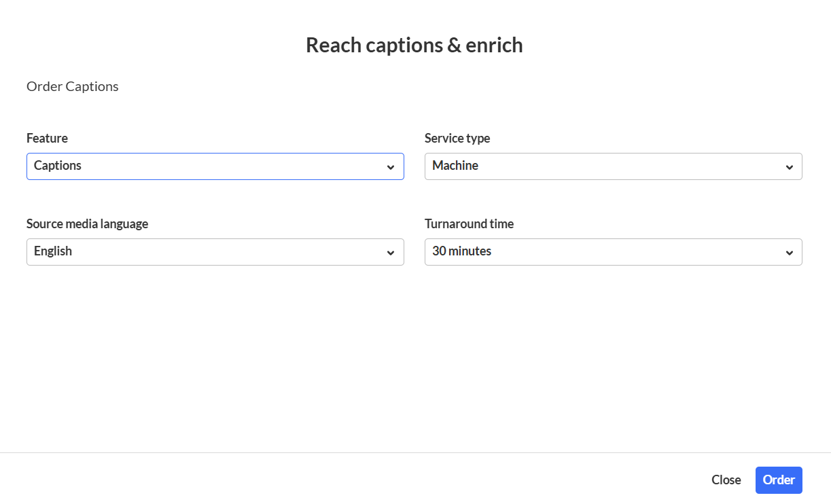This screenshot has width=831, height=504.
Task: Select the 'Machine' value text
Action: 455,166
